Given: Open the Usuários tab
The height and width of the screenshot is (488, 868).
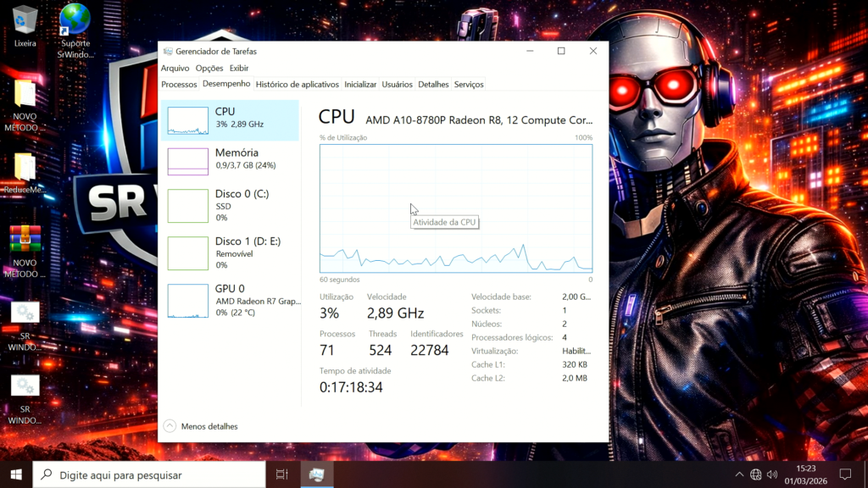Looking at the screenshot, I should tap(397, 85).
